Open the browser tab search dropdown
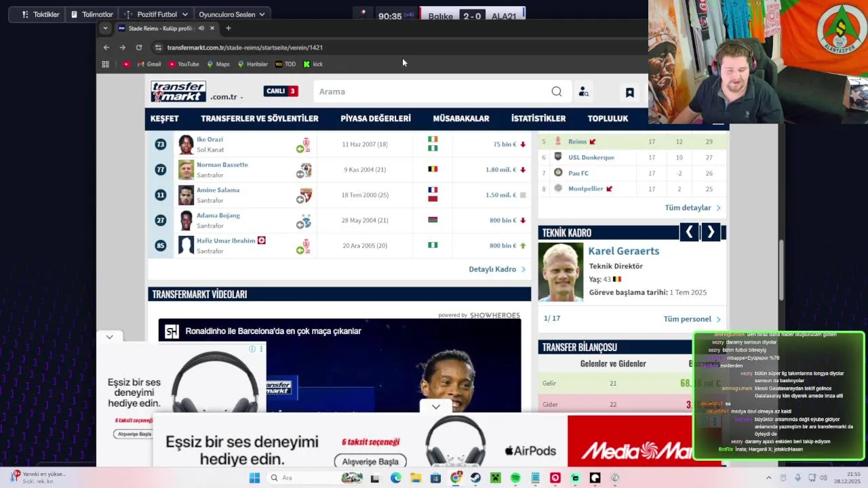The height and width of the screenshot is (488, 868). click(x=104, y=28)
